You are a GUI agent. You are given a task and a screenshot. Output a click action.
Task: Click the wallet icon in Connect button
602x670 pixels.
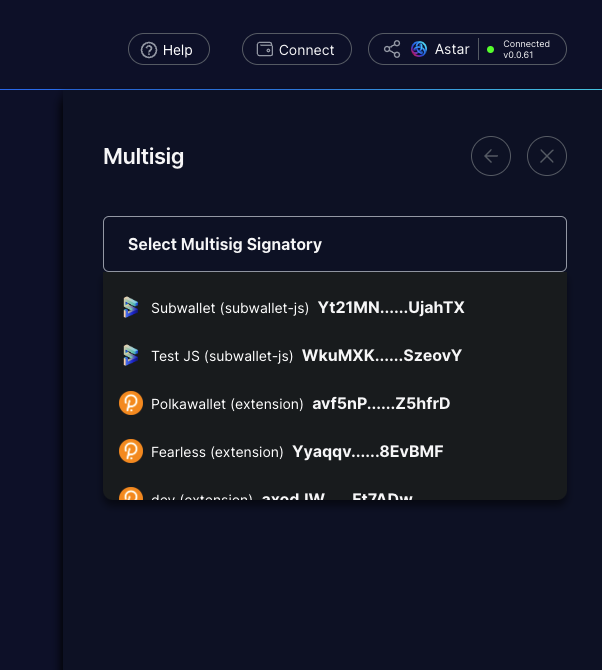[265, 50]
